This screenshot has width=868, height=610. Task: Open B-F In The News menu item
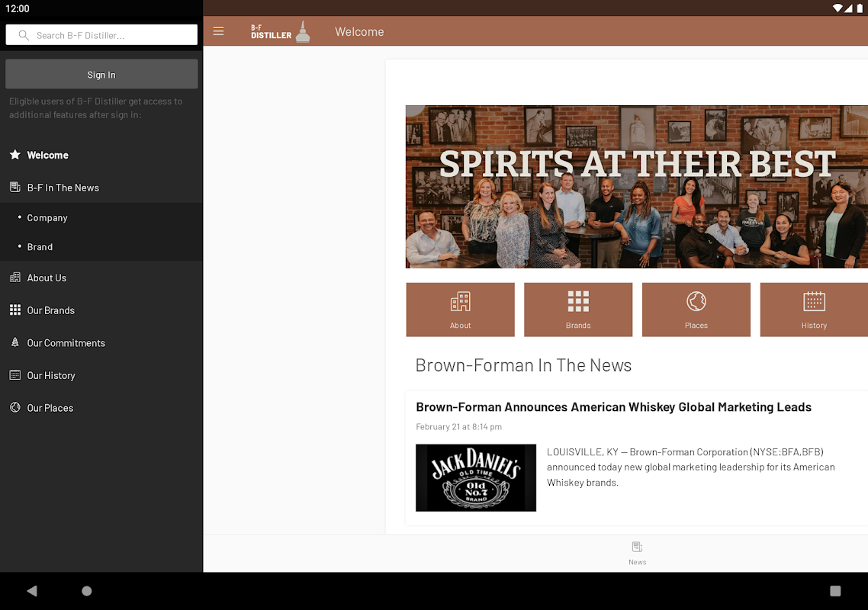[x=101, y=188]
